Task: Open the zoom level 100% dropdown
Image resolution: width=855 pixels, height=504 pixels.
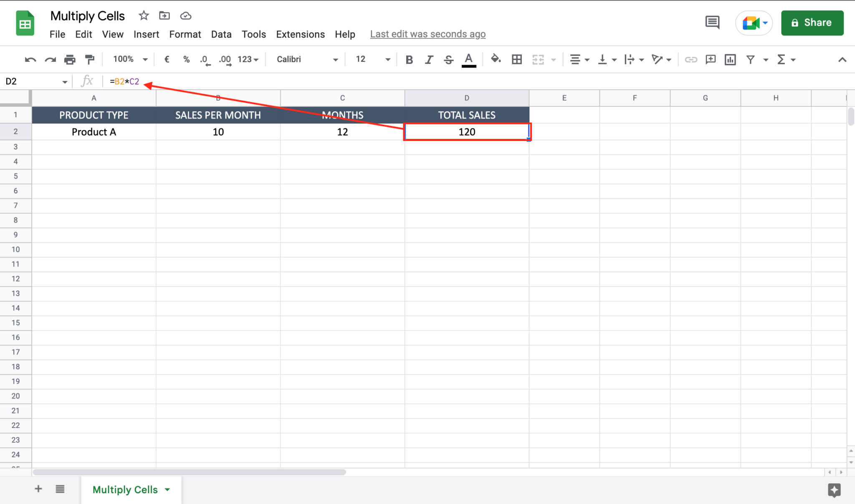Action: point(130,59)
